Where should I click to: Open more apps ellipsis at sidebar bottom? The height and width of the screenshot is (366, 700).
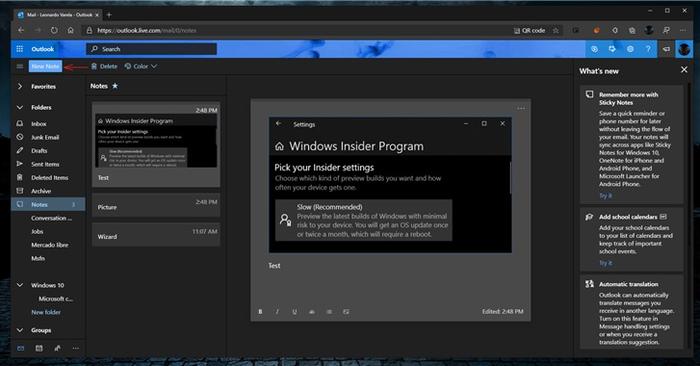point(76,349)
